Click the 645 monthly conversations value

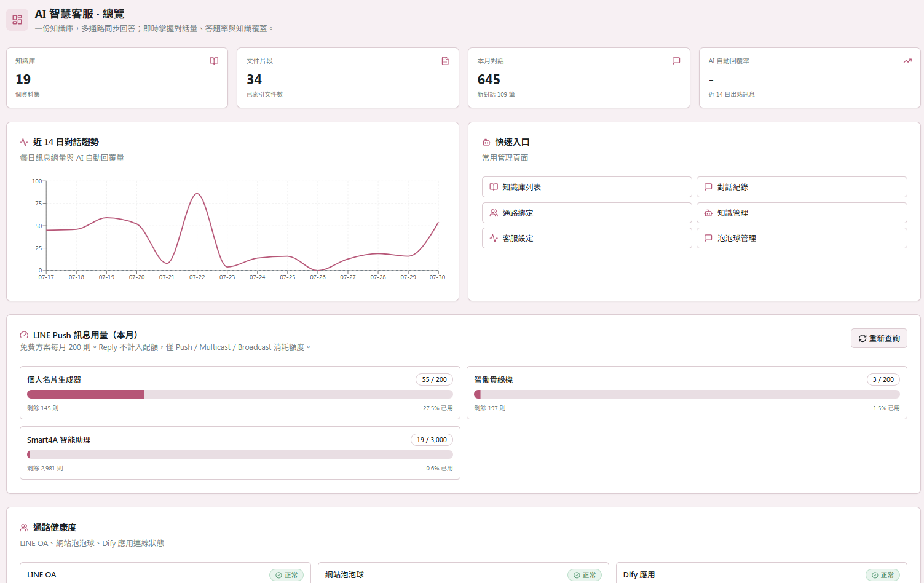[x=489, y=79]
